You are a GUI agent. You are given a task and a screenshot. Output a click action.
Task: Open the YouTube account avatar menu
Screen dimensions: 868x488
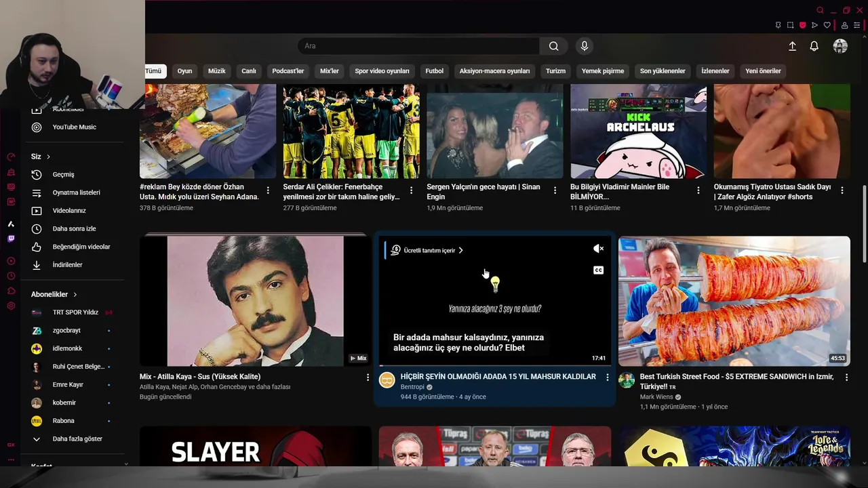pyautogui.click(x=840, y=46)
